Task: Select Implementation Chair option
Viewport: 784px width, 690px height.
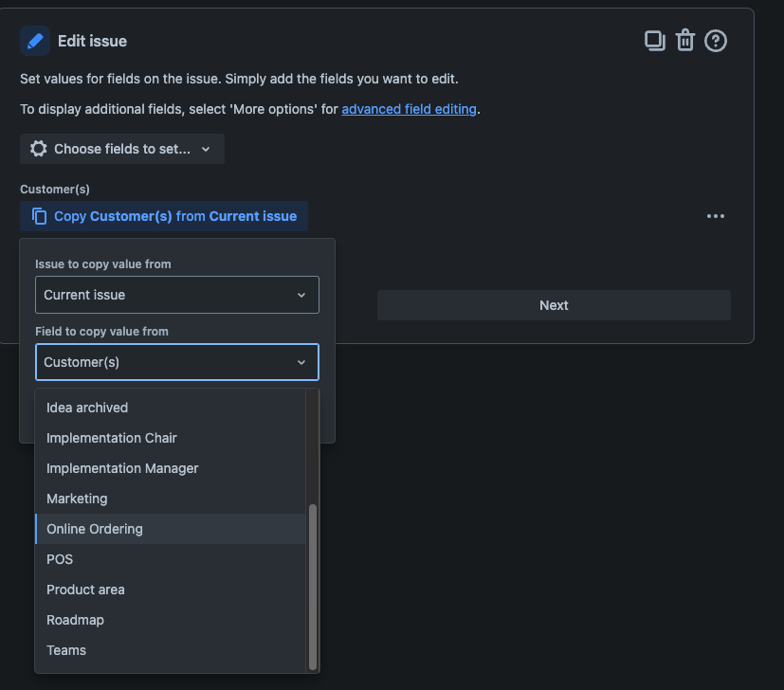Action: pyautogui.click(x=112, y=438)
